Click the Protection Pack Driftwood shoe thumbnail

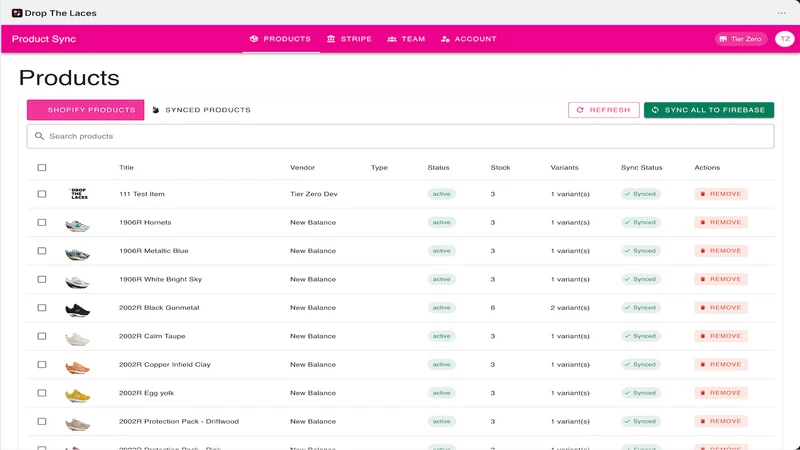tap(78, 424)
